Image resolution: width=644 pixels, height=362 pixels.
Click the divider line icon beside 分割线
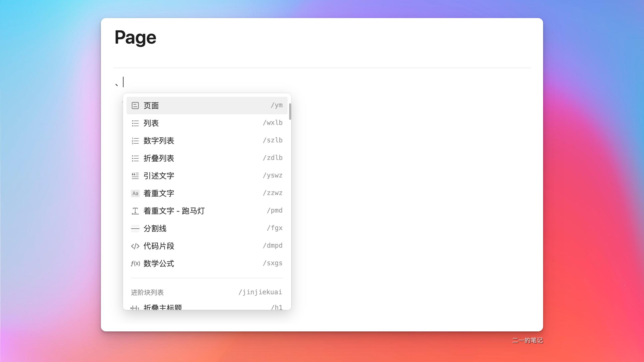click(135, 228)
